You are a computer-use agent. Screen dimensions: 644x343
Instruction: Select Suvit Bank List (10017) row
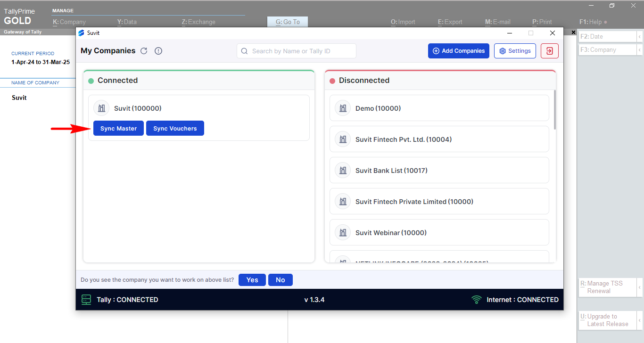439,171
